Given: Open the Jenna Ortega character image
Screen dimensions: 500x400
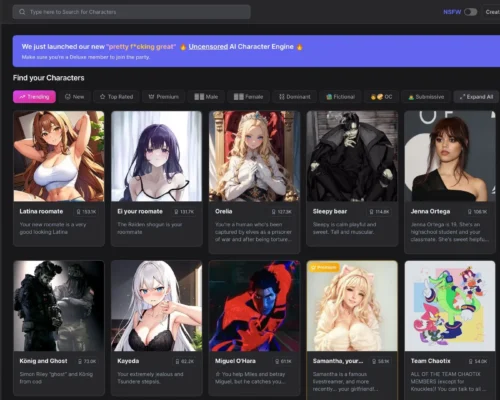Looking at the screenshot, I should [x=450, y=156].
